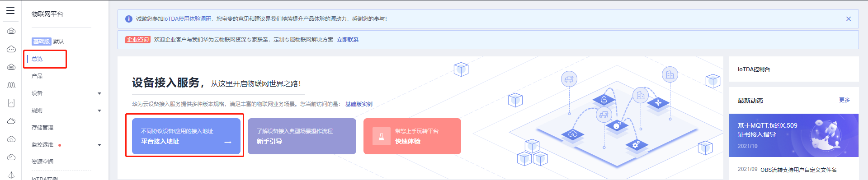Click the 设备 sidebar menu label
The height and width of the screenshot is (180, 868).
[37, 93]
